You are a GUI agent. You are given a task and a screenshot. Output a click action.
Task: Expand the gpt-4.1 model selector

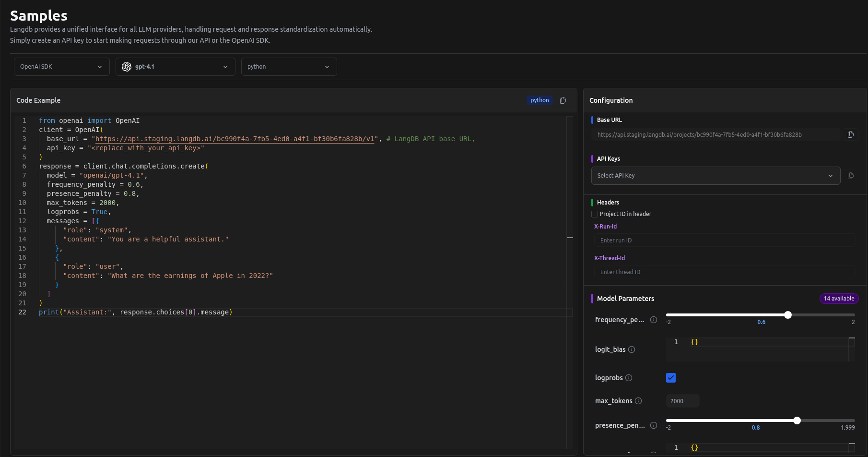(175, 67)
